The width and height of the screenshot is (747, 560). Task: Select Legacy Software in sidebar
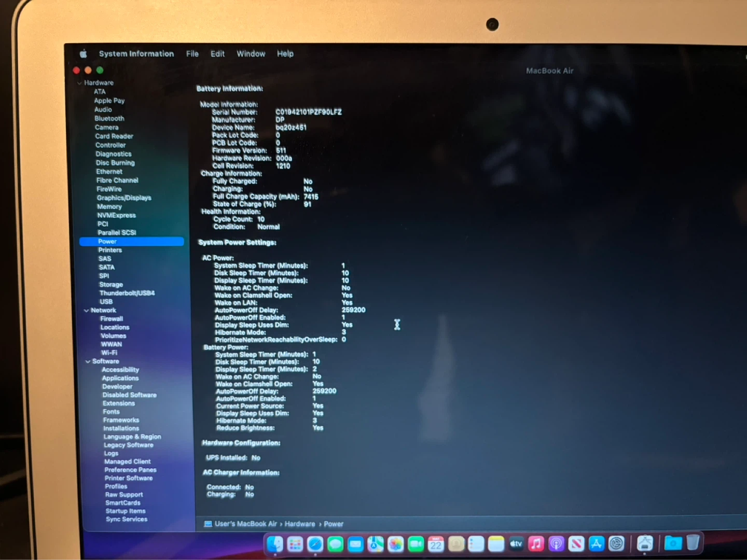(129, 445)
